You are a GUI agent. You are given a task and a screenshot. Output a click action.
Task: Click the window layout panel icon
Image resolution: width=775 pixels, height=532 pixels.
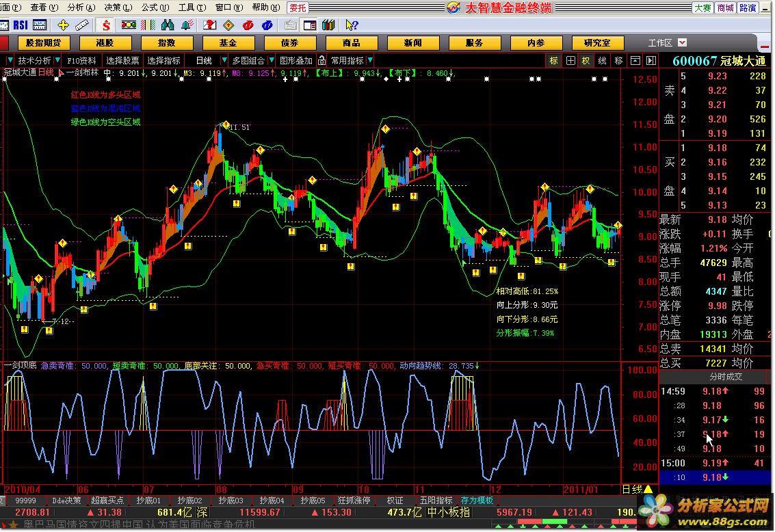tap(310, 25)
